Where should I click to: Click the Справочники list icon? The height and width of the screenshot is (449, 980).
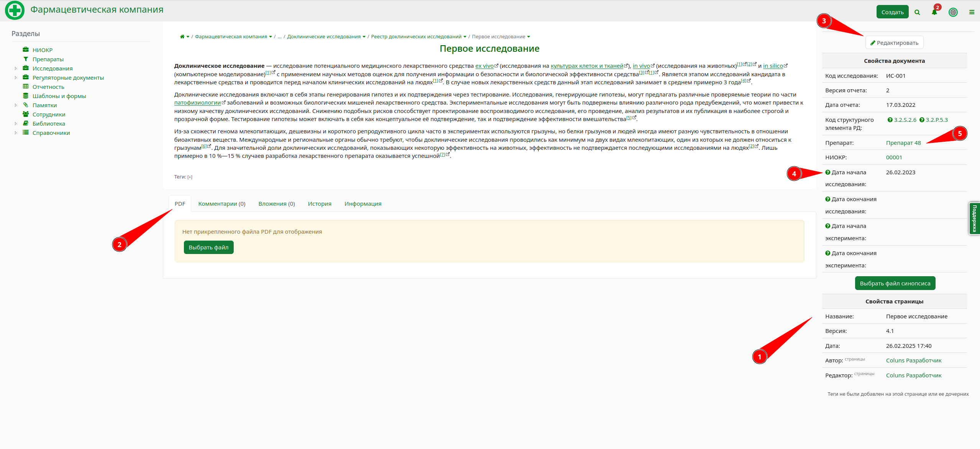coord(26,133)
